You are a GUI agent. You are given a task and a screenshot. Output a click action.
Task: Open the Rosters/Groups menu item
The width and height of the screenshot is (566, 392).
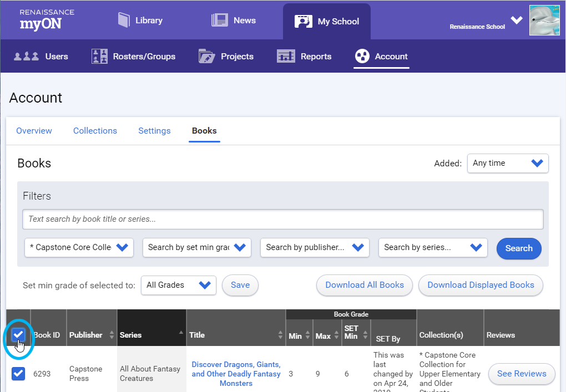point(134,57)
